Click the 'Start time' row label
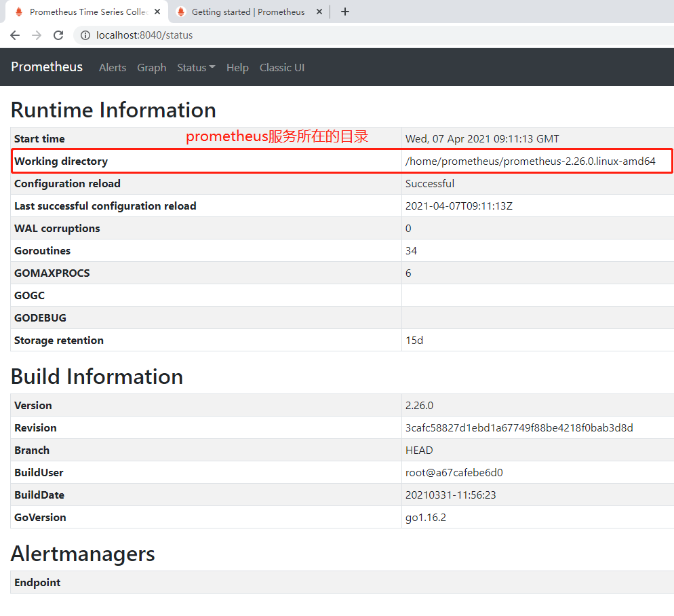 [x=39, y=139]
